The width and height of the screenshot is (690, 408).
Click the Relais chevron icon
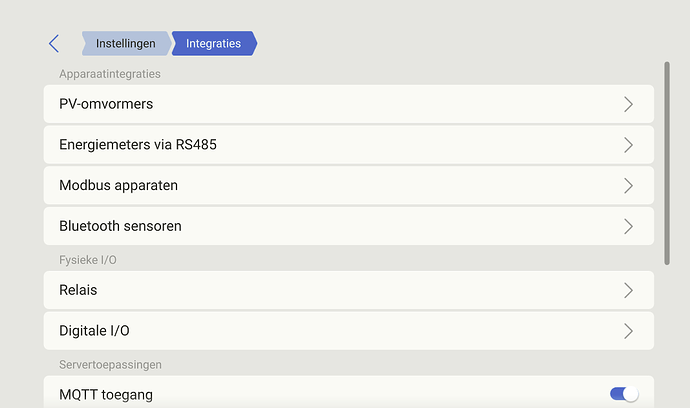628,290
